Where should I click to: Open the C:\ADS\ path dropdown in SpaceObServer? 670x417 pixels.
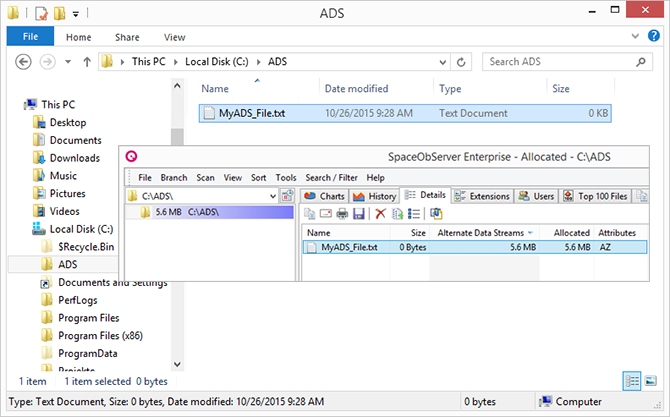coord(273,196)
